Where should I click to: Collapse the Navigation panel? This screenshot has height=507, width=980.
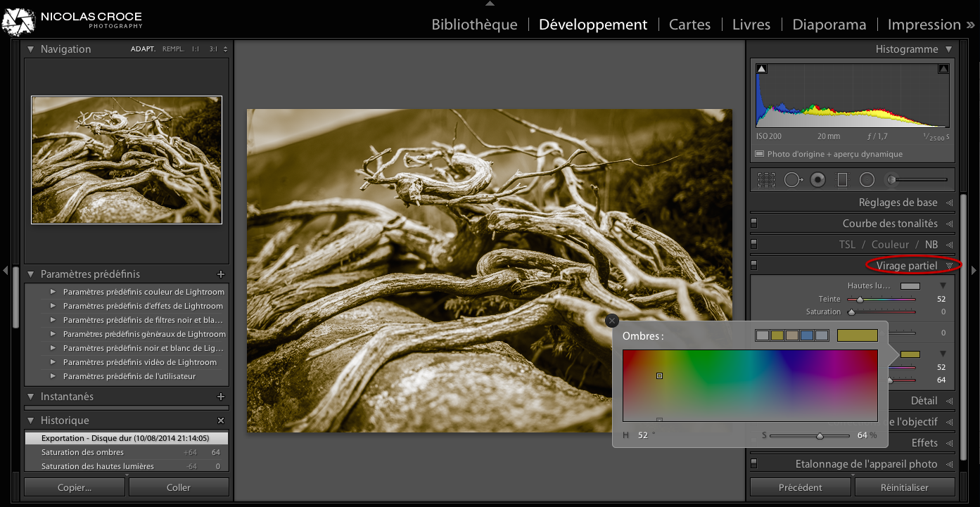coord(30,49)
